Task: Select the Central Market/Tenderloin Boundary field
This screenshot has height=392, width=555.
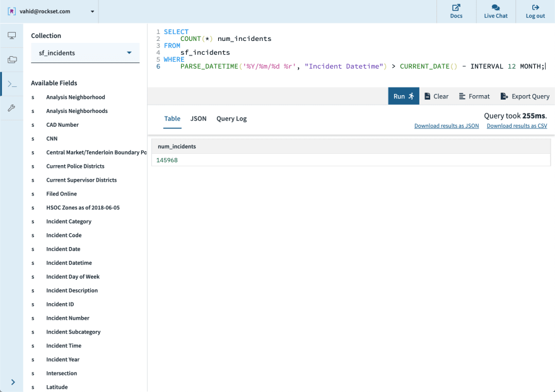Action: (x=96, y=153)
